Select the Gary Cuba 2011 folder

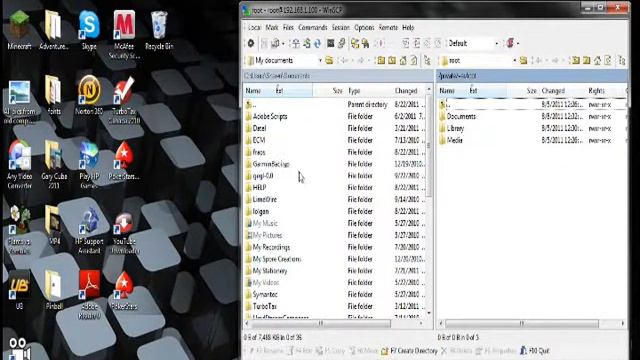coord(54,165)
